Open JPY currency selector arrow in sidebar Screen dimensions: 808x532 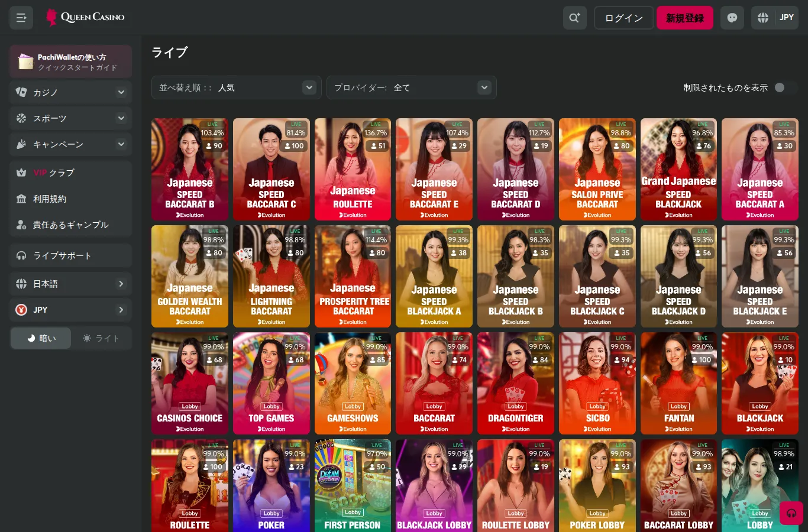pyautogui.click(x=121, y=310)
